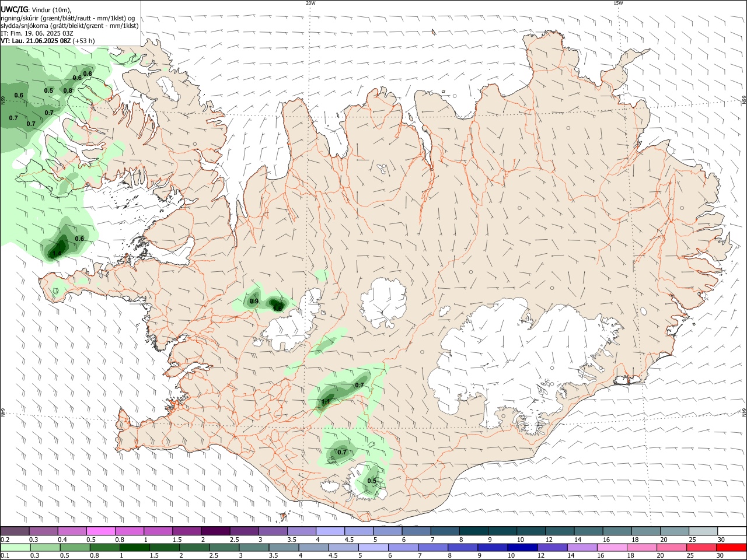This screenshot has height=560, width=747.
Task: Click the 20W longitude label at the top
Action: 311,3
